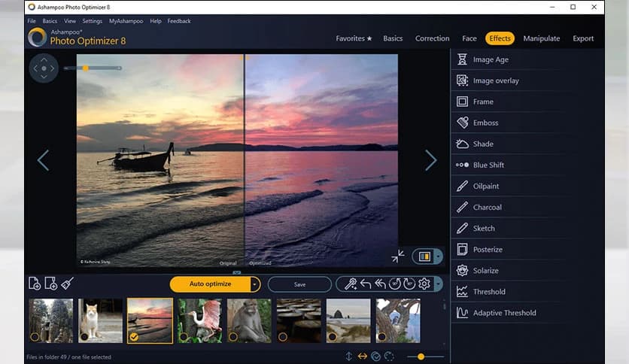Click the collapse arrows icon on preview

(398, 256)
